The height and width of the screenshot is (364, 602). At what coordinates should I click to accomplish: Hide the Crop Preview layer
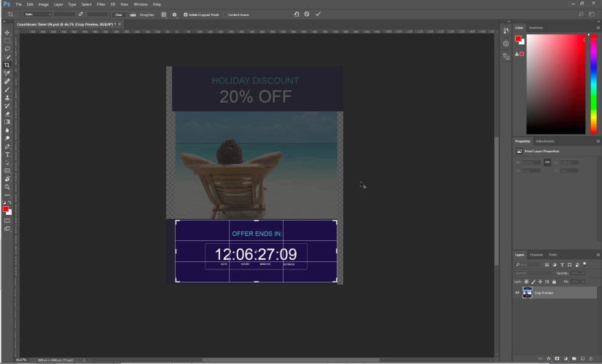[517, 293]
